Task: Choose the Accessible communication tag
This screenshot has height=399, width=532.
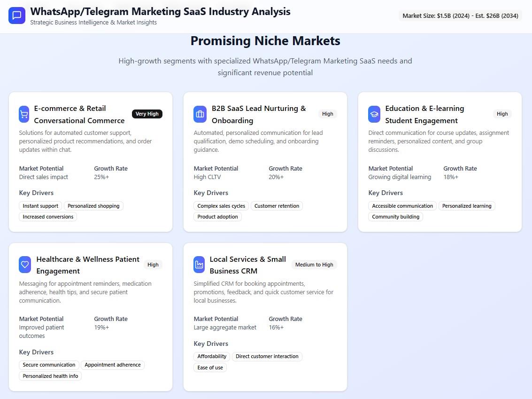Action: [x=402, y=206]
